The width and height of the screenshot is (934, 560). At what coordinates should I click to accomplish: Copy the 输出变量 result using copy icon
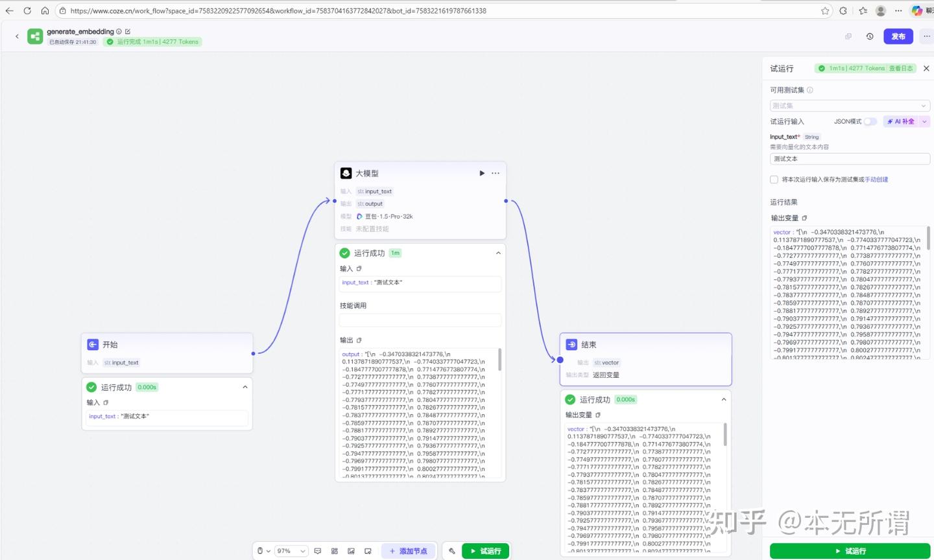(804, 218)
